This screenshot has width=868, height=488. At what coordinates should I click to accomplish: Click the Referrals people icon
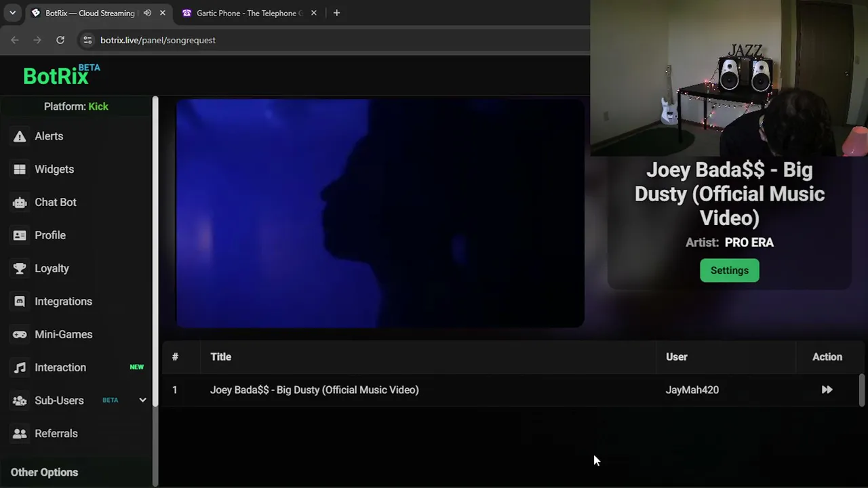[20, 434]
